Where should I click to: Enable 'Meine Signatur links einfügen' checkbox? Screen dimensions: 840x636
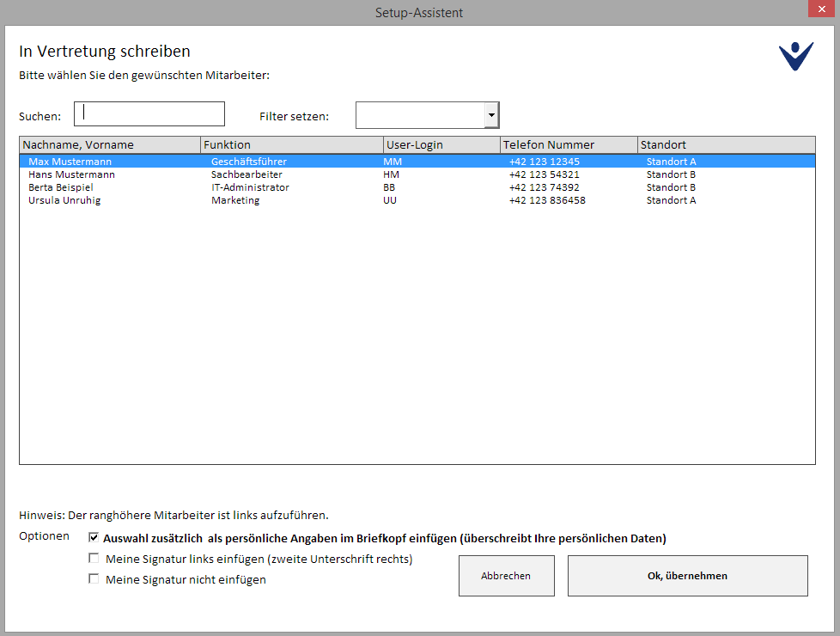pyautogui.click(x=94, y=559)
